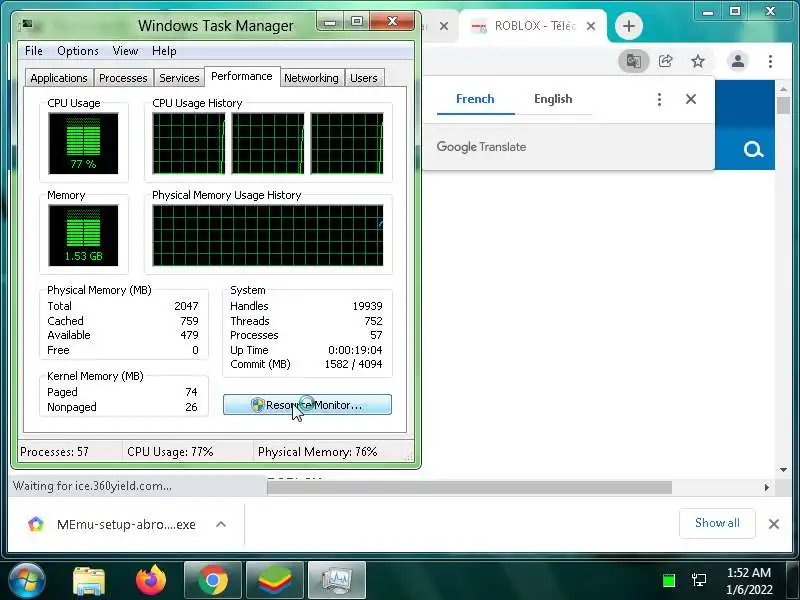Select the Performance tab
800x600 pixels.
point(242,77)
